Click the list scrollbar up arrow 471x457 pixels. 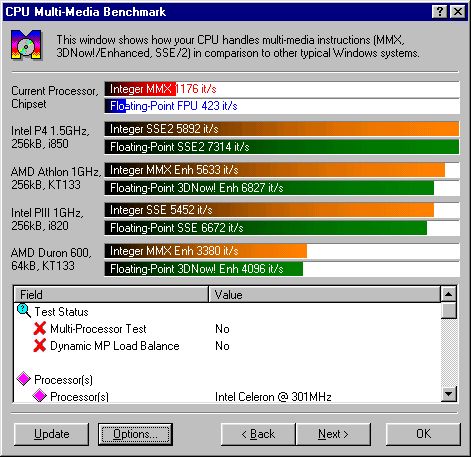coord(449,294)
